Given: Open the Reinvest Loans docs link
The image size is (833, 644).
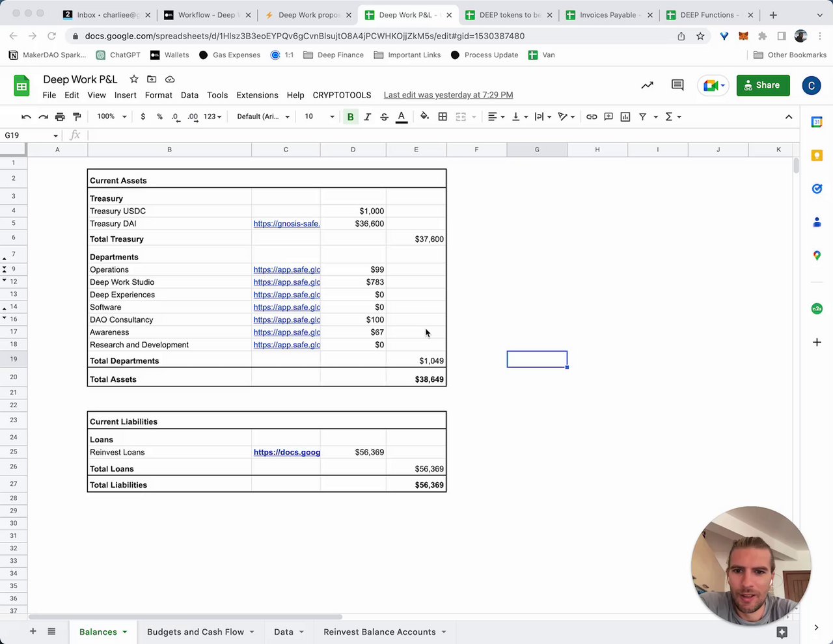Looking at the screenshot, I should click(x=286, y=452).
